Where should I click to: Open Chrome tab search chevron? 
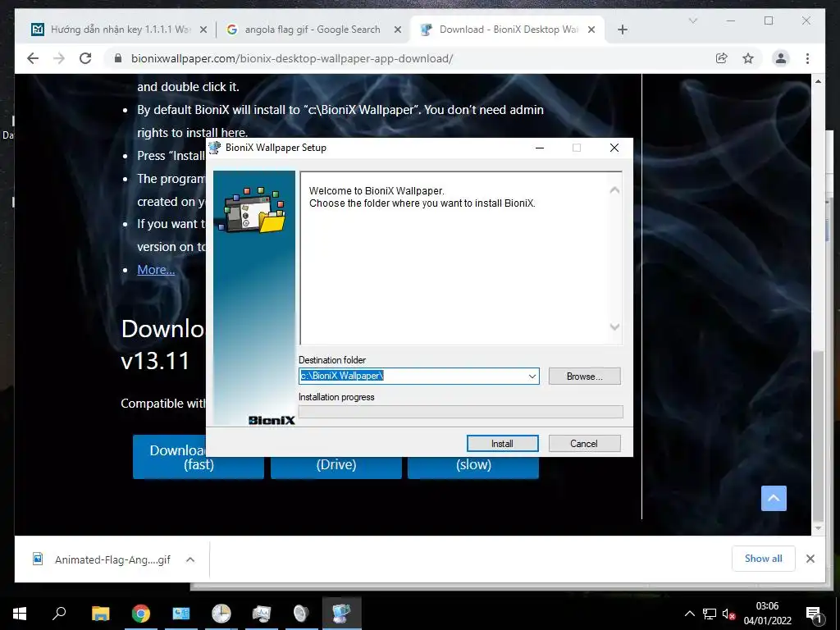tap(692, 21)
